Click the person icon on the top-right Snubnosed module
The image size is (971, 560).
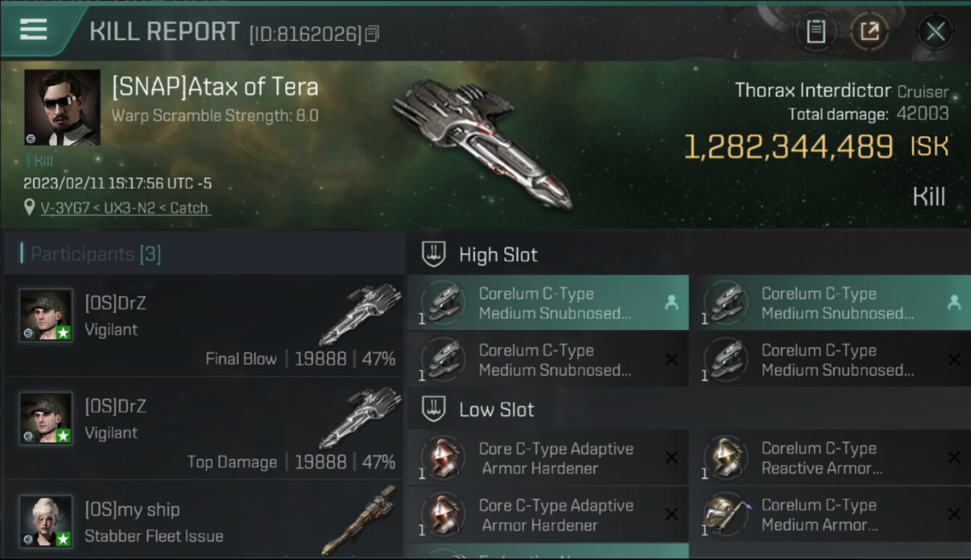point(953,302)
